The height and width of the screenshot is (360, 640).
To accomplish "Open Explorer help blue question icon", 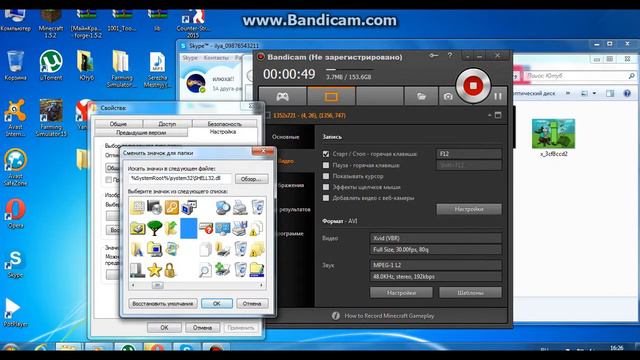I will (x=627, y=93).
